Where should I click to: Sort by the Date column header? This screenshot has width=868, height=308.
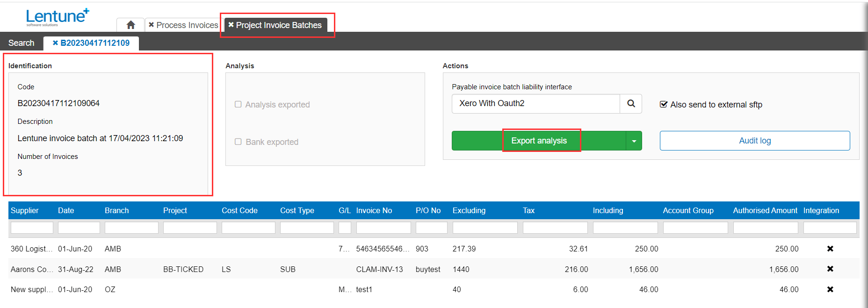(66, 210)
